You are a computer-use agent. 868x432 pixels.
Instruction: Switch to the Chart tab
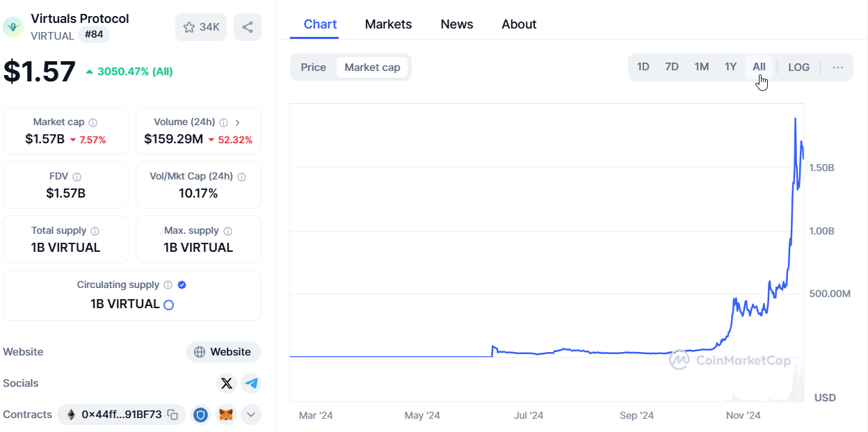320,24
